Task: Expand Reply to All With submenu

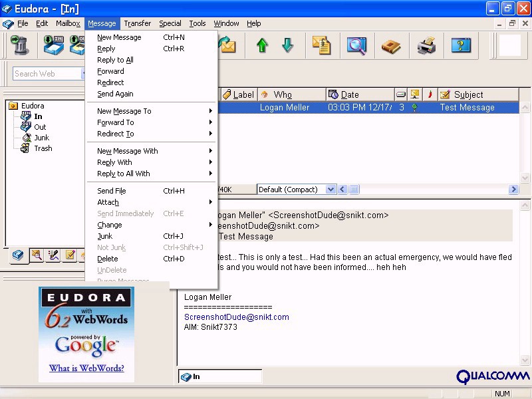Action: 152,174
